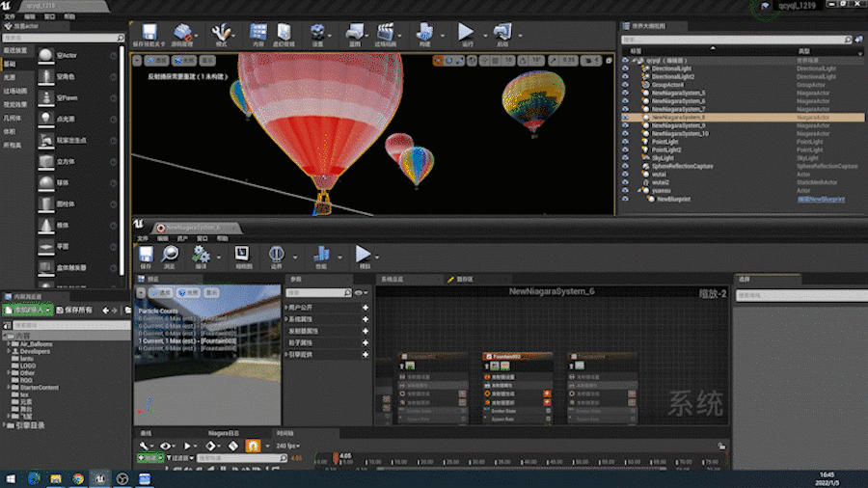Viewport: 868px width, 488px height.
Task: Toggle visibility eye of NewBlueprint
Action: pos(626,199)
